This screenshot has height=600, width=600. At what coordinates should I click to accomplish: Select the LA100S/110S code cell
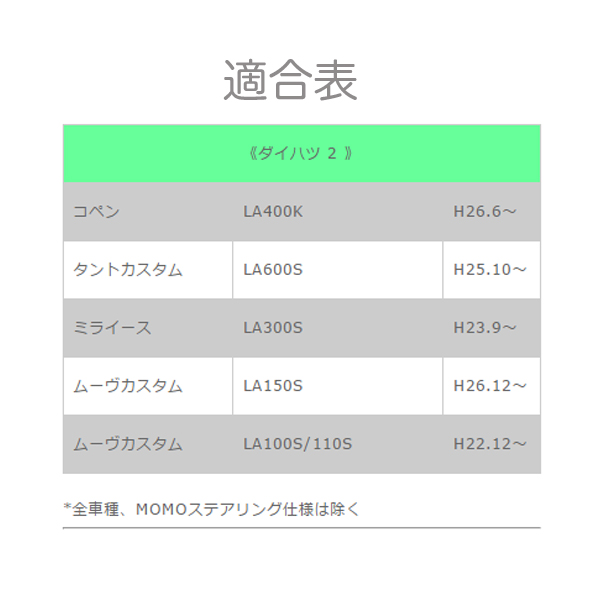(x=298, y=444)
